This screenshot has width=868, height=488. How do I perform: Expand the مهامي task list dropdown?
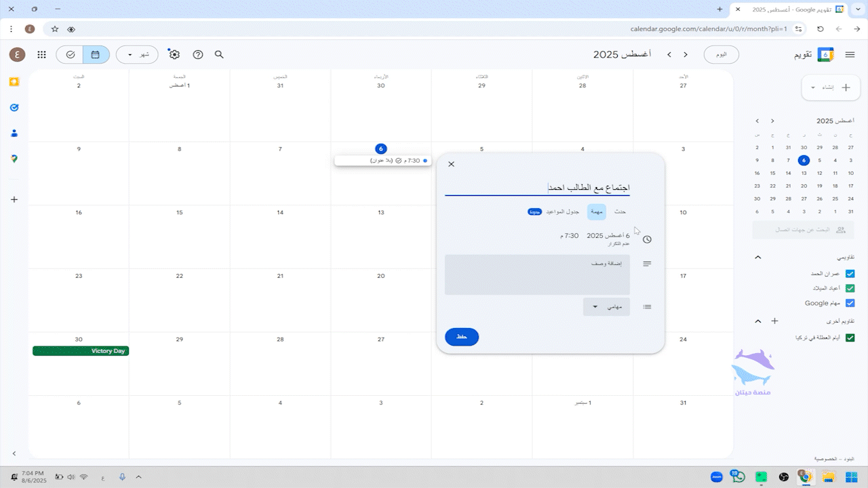pos(606,307)
